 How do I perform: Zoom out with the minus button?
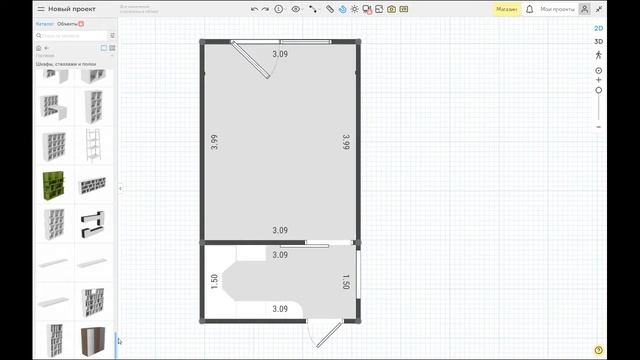coord(598,127)
